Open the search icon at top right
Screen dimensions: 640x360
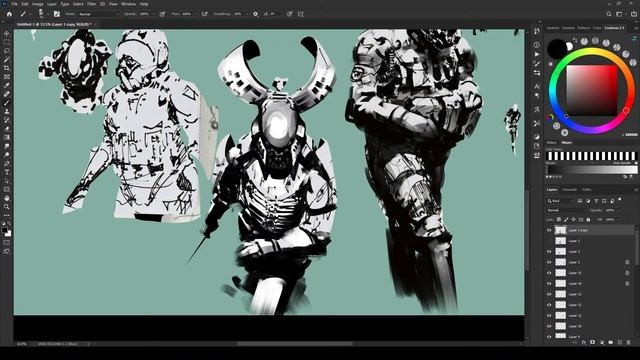click(x=609, y=14)
